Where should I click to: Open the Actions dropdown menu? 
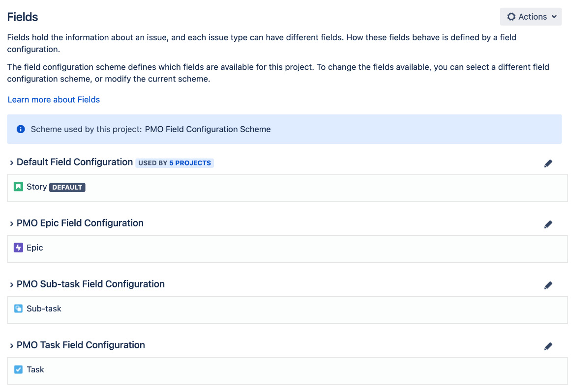click(531, 17)
